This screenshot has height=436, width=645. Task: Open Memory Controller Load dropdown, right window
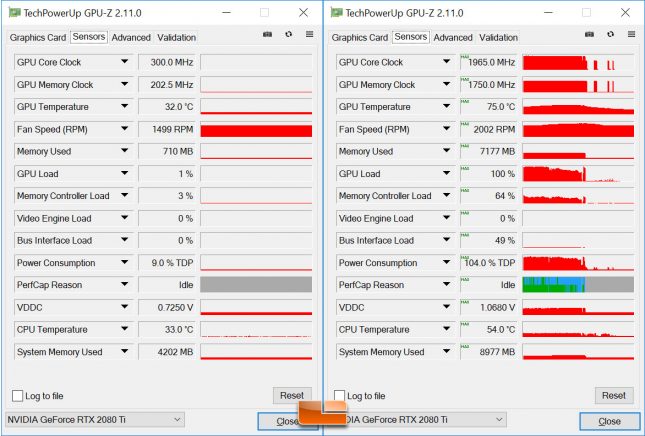(446, 196)
